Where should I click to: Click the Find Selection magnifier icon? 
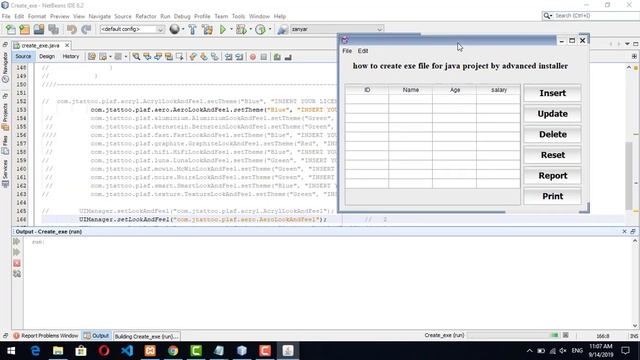[136, 57]
